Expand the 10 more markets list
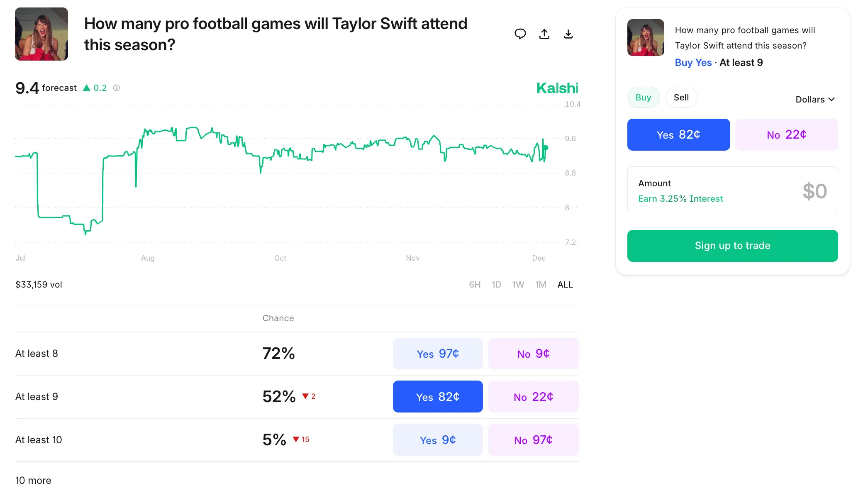Screen dimensions: 868x498 pos(33,481)
